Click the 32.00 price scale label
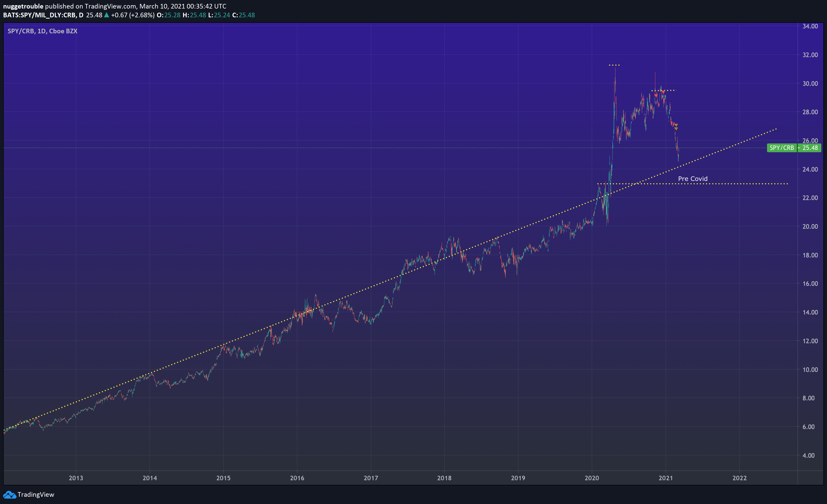This screenshot has height=504, width=827. click(x=810, y=55)
